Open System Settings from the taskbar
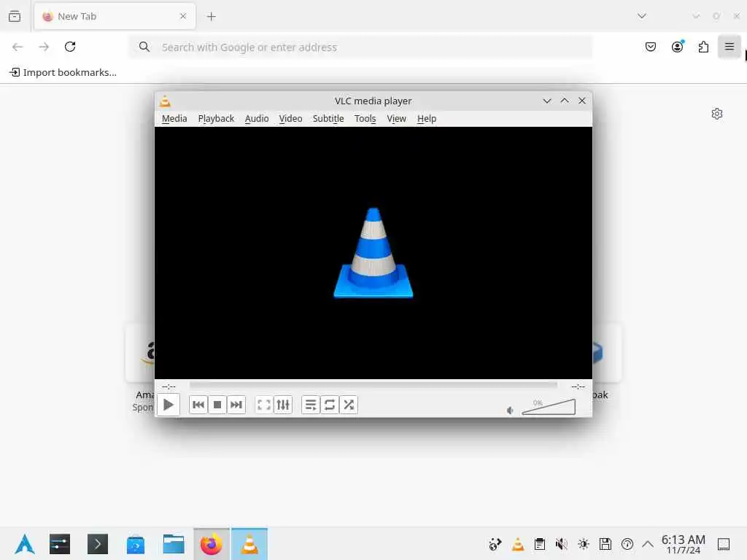The width and height of the screenshot is (747, 560). pos(60,544)
